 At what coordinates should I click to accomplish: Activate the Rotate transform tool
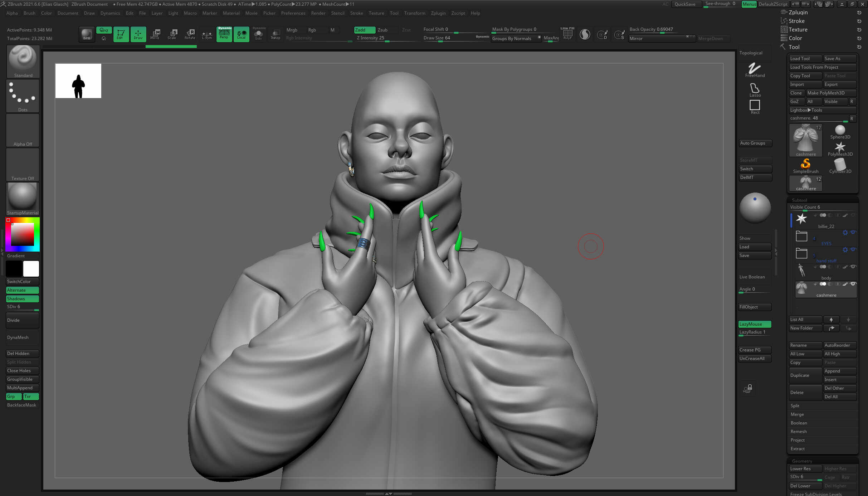pos(190,34)
